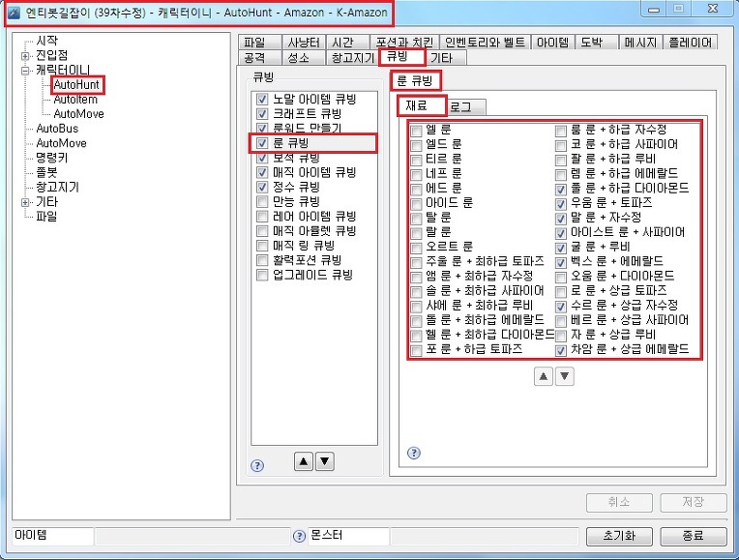Enable the 만능 큐빙 checkbox
Screen dimensions: 739x560
(x=262, y=202)
